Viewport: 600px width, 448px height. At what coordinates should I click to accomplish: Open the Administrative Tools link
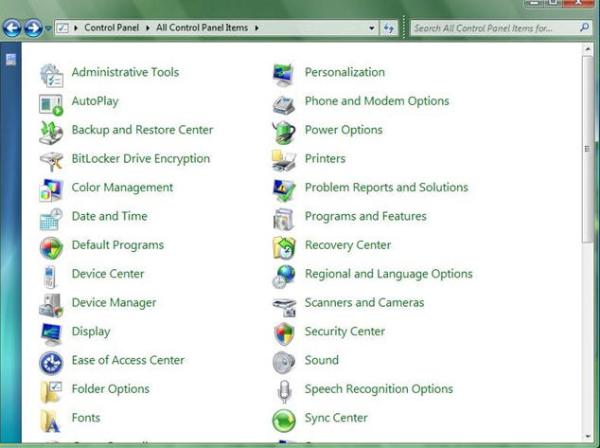point(126,72)
